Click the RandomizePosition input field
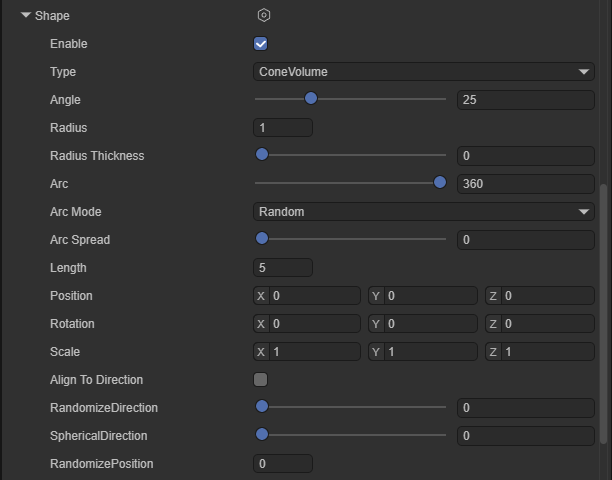 [x=284, y=464]
